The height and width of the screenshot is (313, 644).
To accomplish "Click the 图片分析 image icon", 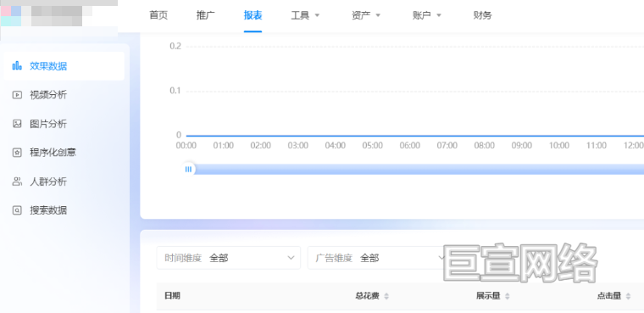I will pyautogui.click(x=17, y=124).
